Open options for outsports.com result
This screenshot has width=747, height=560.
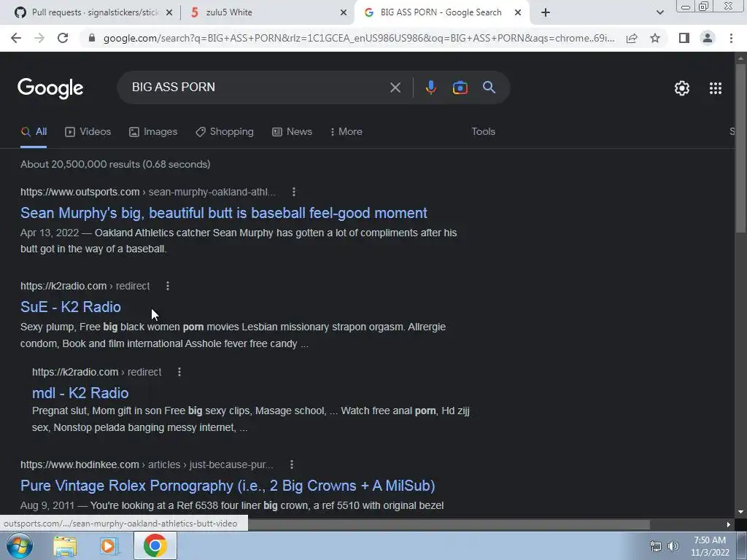[294, 192]
